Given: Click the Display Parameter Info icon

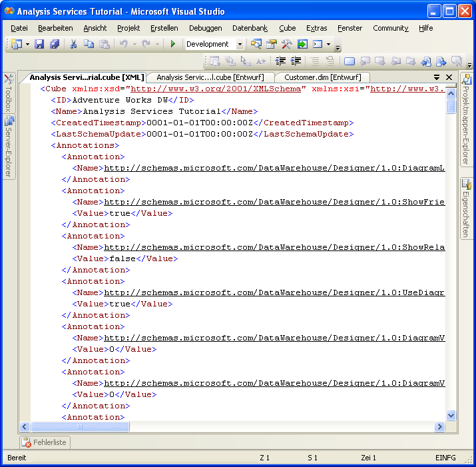Looking at the screenshot, I should tap(230, 61).
